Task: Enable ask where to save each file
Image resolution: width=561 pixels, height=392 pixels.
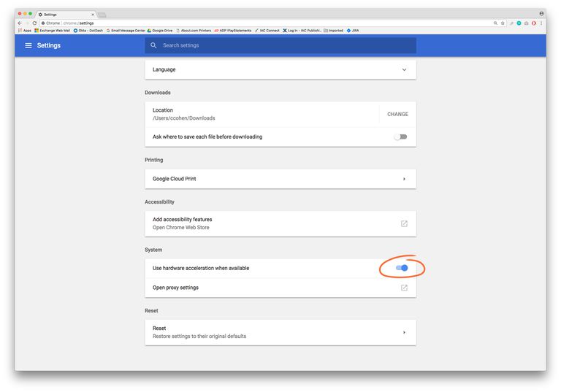Action: click(400, 137)
